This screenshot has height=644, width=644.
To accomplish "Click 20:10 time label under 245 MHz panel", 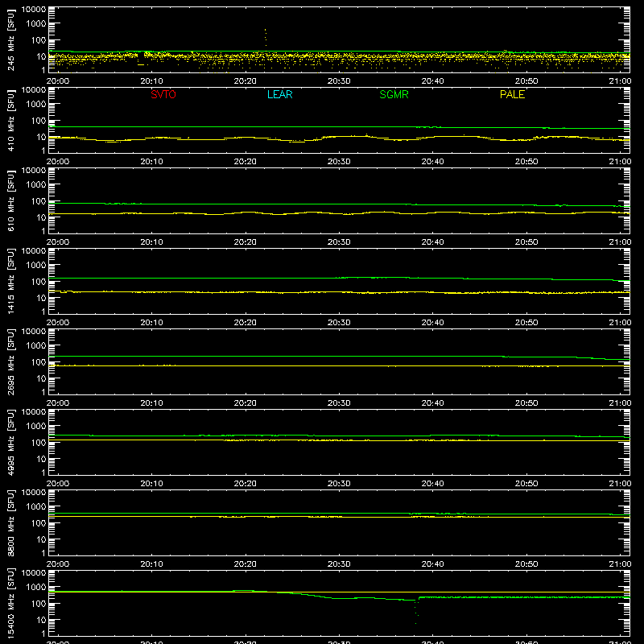I will [x=151, y=81].
